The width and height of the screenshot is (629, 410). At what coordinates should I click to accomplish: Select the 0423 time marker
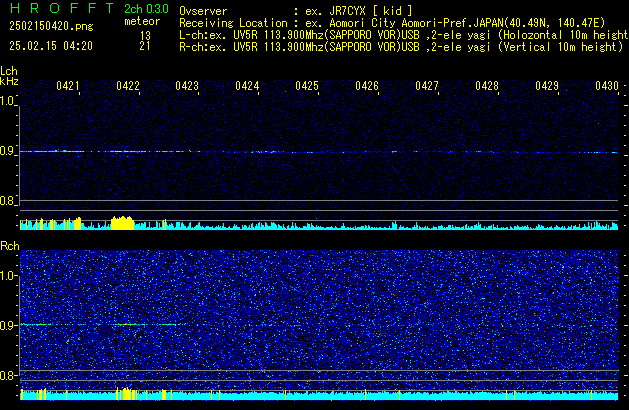coord(187,86)
